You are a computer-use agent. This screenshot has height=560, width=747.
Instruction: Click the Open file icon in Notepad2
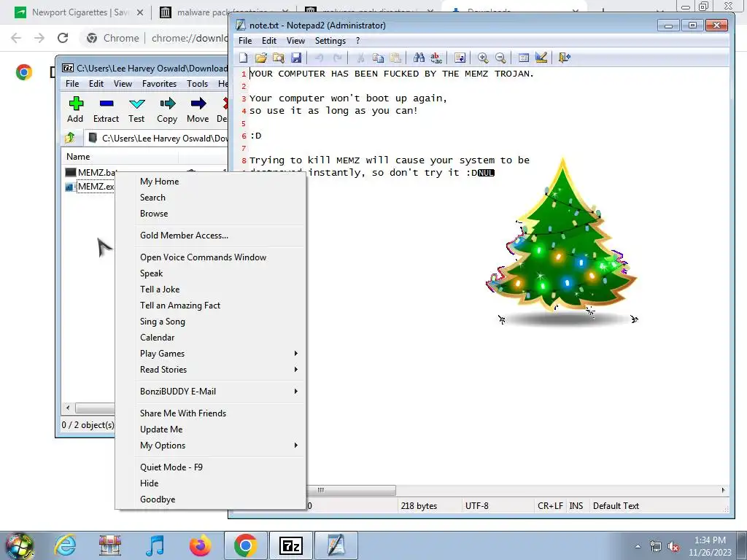[261, 58]
